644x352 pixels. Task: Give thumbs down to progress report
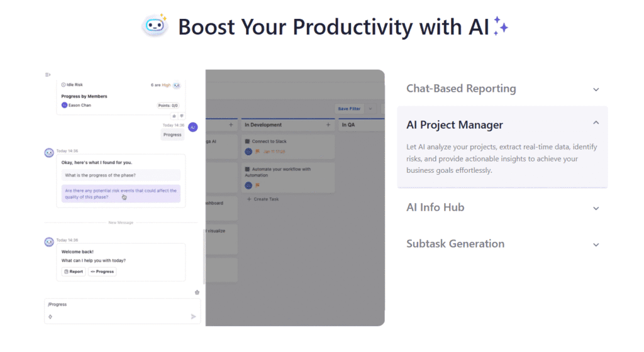pyautogui.click(x=182, y=116)
